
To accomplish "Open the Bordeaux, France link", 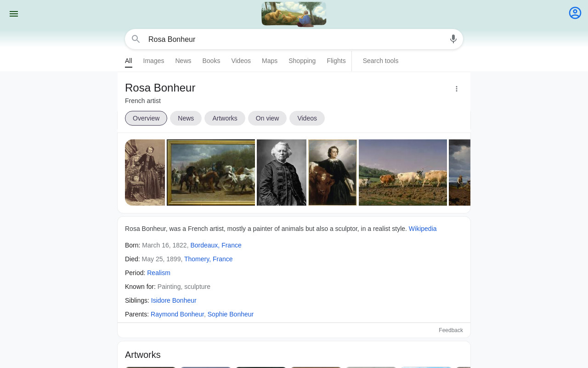I will pos(216,245).
